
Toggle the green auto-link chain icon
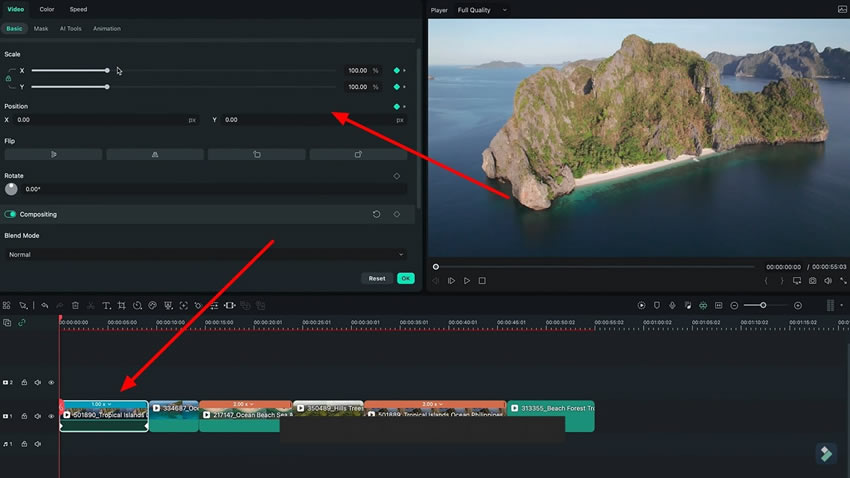point(22,322)
